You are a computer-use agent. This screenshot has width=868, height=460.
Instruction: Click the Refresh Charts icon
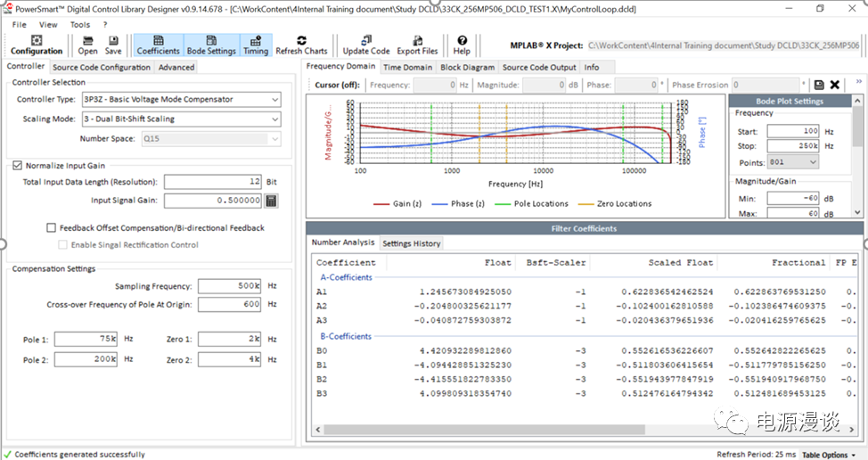302,45
